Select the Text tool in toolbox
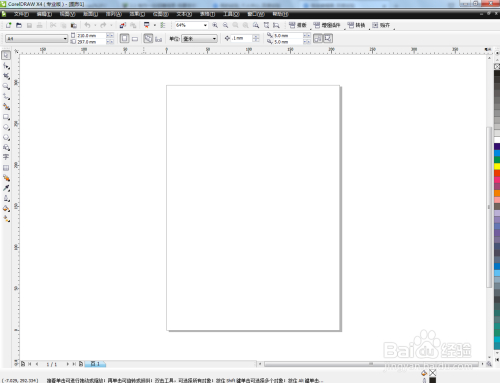 point(6,157)
